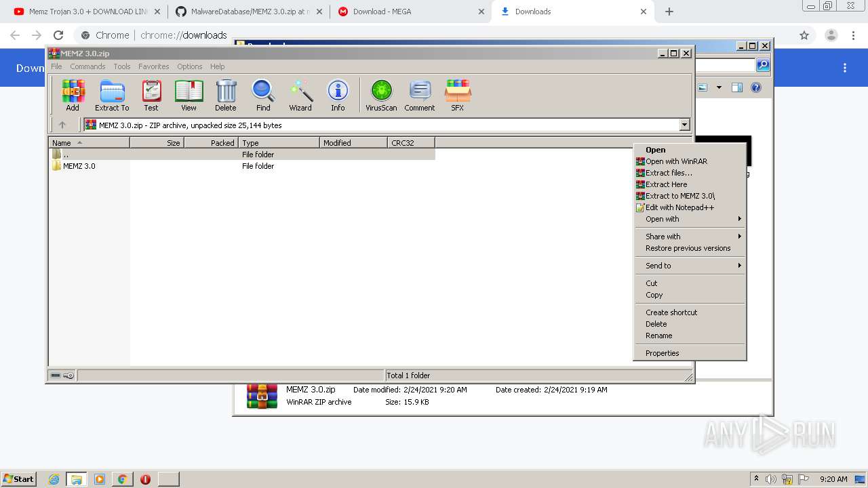Open Chrome profile avatar
This screenshot has width=868, height=488.
coord(831,35)
